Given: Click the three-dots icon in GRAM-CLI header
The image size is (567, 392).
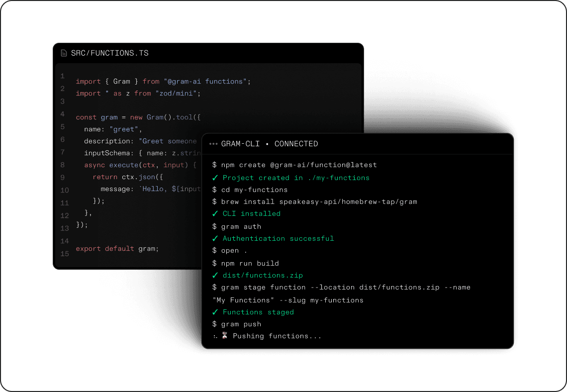Looking at the screenshot, I should click(x=213, y=144).
